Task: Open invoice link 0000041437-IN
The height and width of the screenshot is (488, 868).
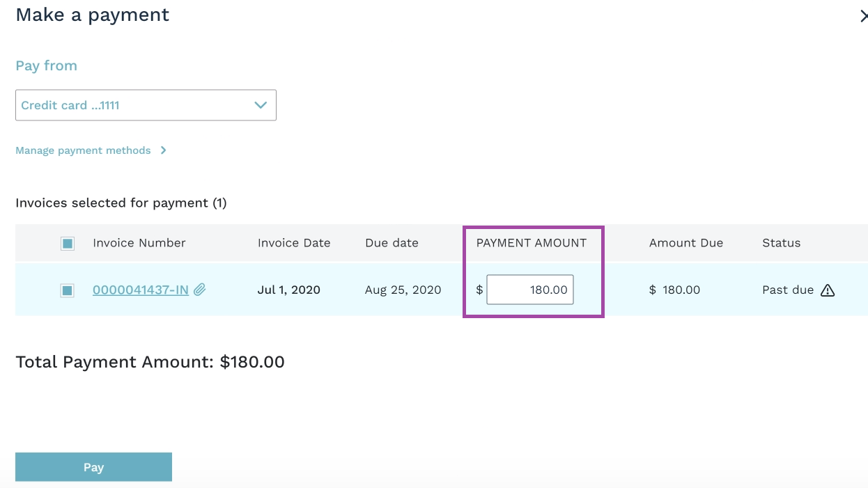Action: click(x=140, y=290)
